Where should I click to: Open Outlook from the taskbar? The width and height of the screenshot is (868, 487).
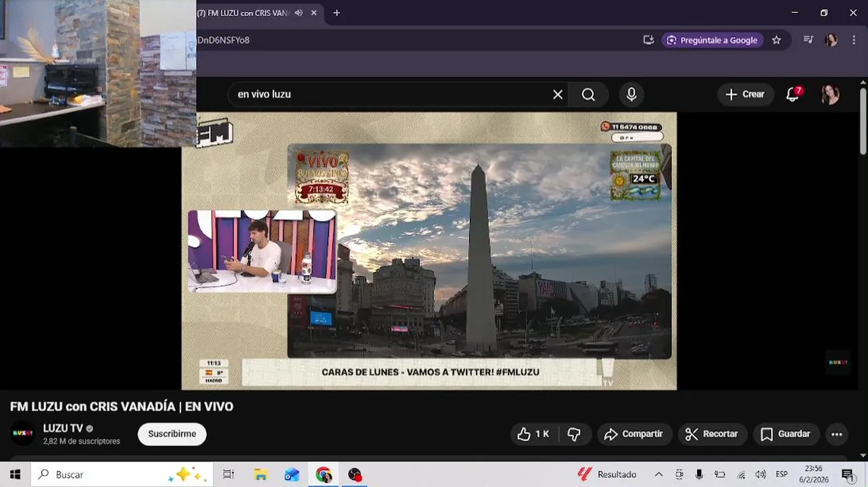coord(292,475)
